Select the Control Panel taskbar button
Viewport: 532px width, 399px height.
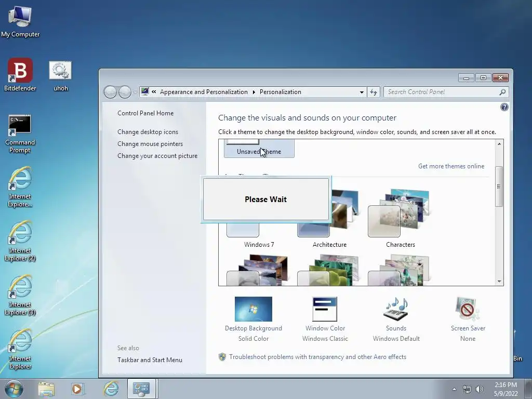(141, 389)
